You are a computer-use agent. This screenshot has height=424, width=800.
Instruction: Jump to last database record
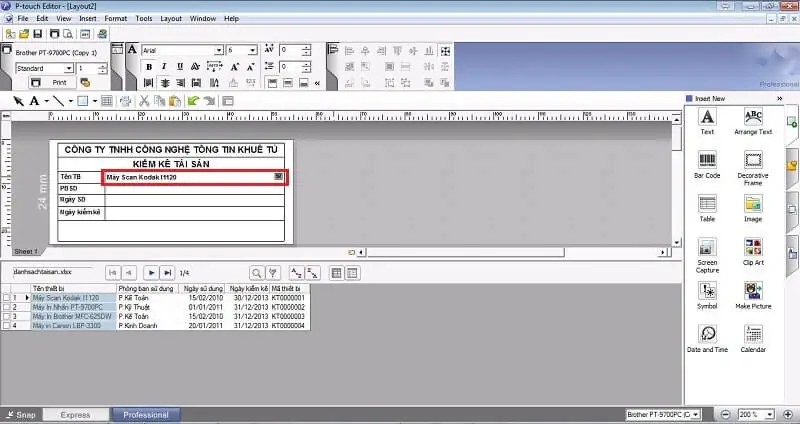167,273
